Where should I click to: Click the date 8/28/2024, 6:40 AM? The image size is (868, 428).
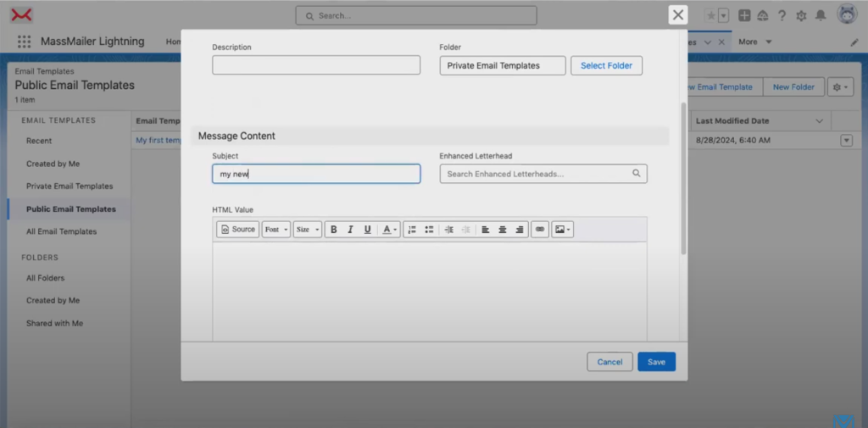[x=733, y=140]
